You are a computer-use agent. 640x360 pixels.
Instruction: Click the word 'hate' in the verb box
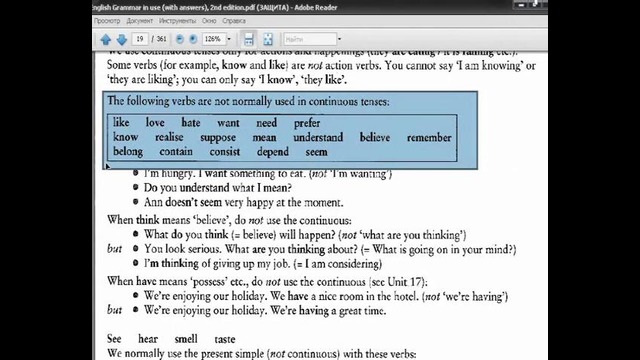[191, 122]
